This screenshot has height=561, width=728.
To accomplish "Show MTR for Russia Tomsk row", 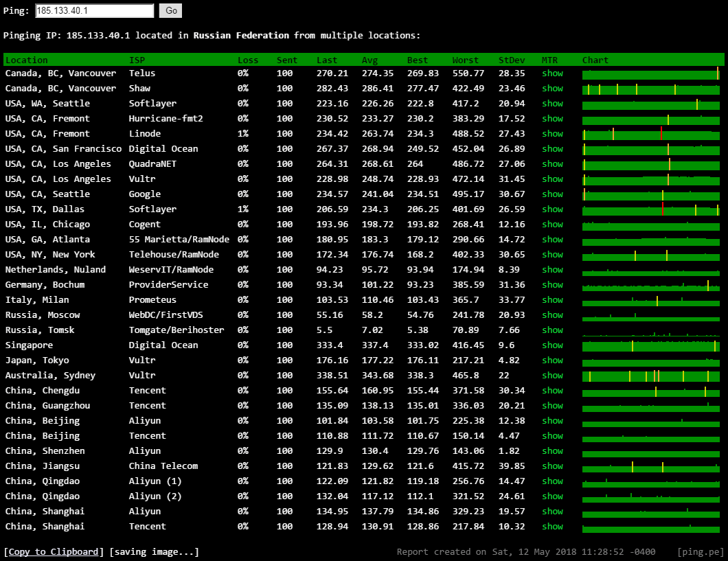I will tap(552, 330).
